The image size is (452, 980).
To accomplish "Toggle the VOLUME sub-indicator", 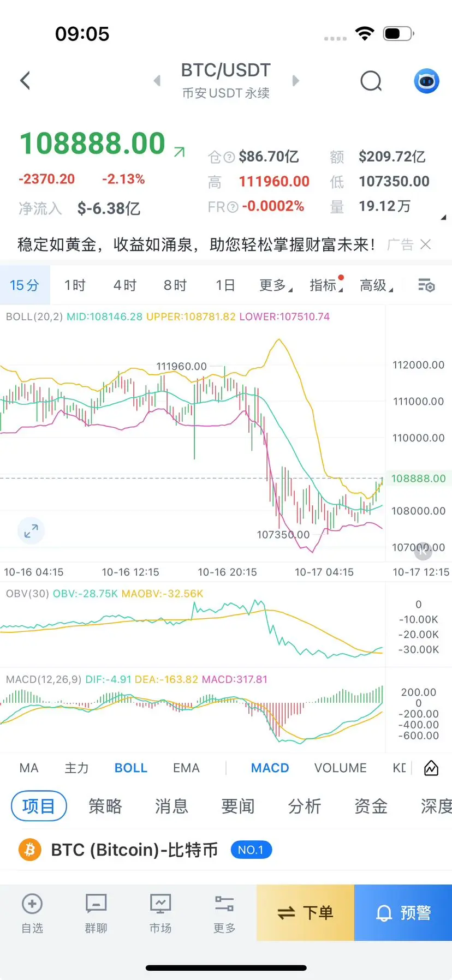I will point(340,768).
